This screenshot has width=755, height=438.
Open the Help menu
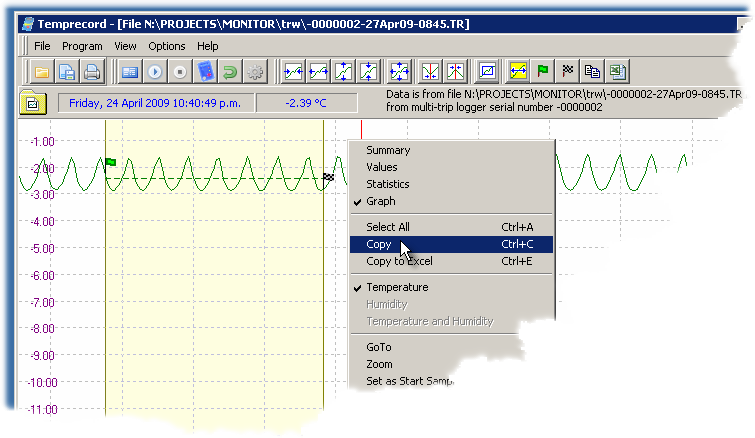[208, 46]
